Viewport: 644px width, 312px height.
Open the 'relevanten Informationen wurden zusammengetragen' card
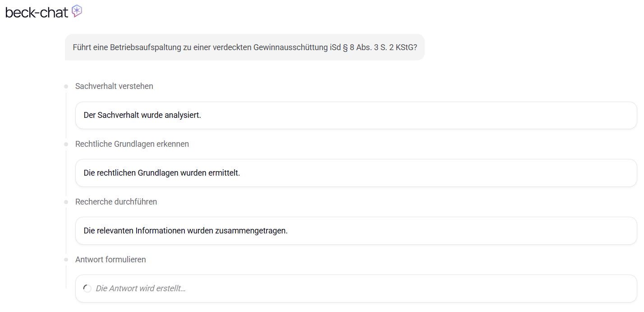356,231
